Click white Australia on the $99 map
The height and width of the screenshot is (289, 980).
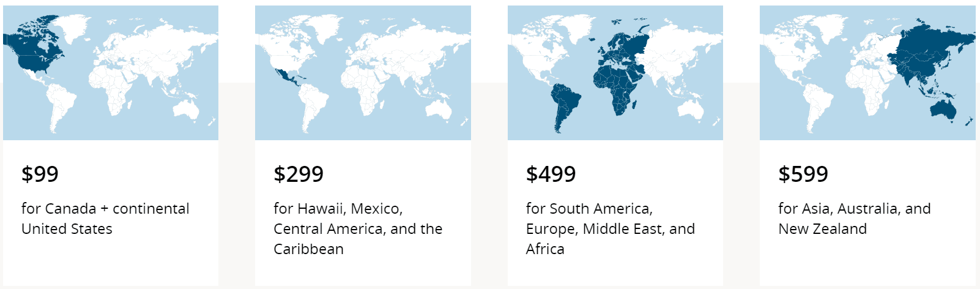click(x=188, y=110)
